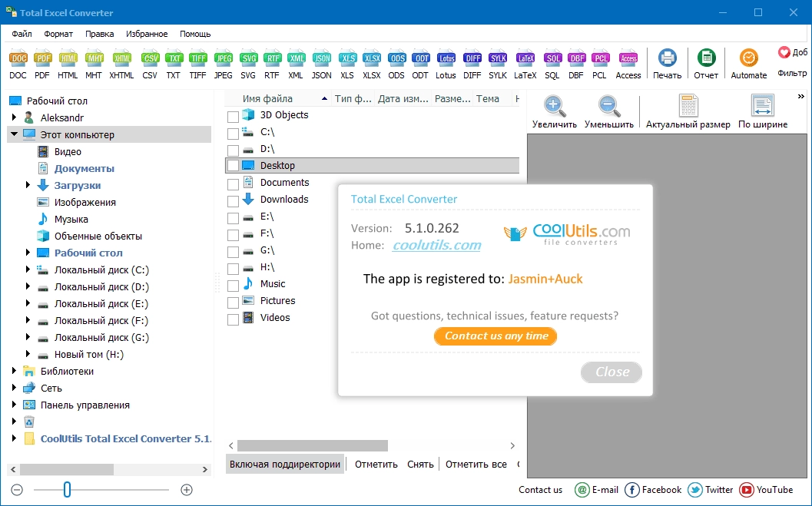The height and width of the screenshot is (506, 812).
Task: Choose RTF conversion icon
Action: click(272, 58)
